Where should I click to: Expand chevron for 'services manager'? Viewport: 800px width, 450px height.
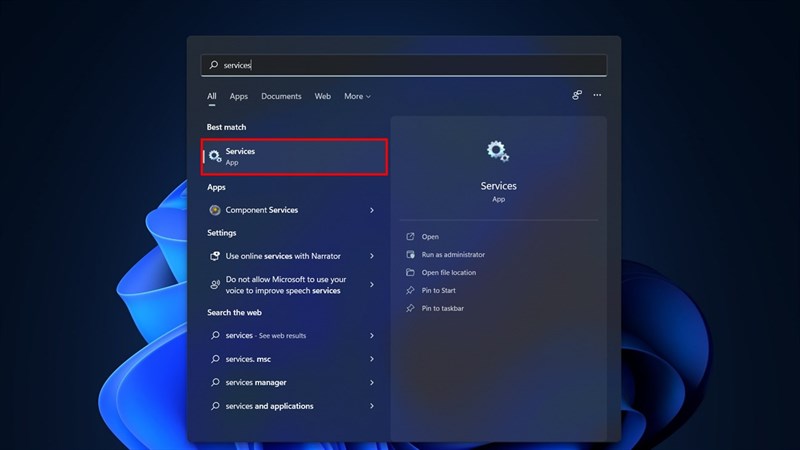click(372, 383)
